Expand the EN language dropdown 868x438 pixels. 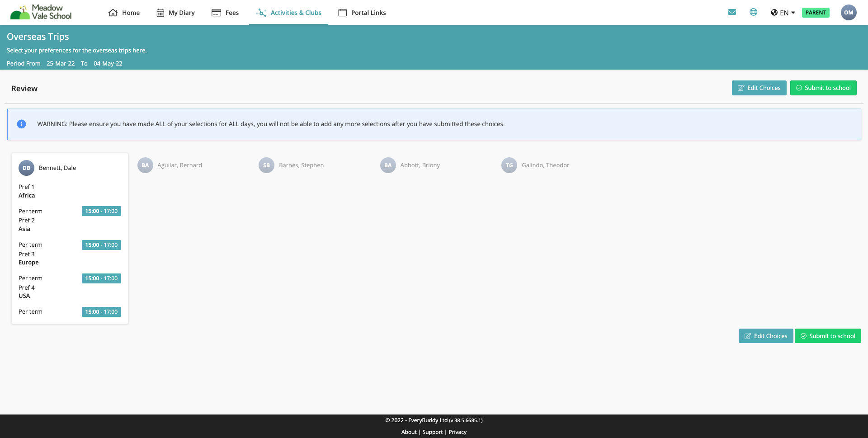(x=783, y=13)
